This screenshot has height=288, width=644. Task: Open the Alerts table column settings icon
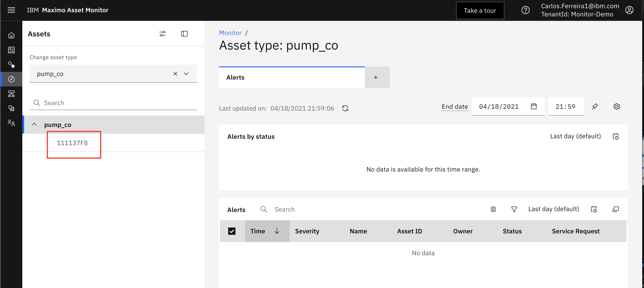tap(493, 209)
